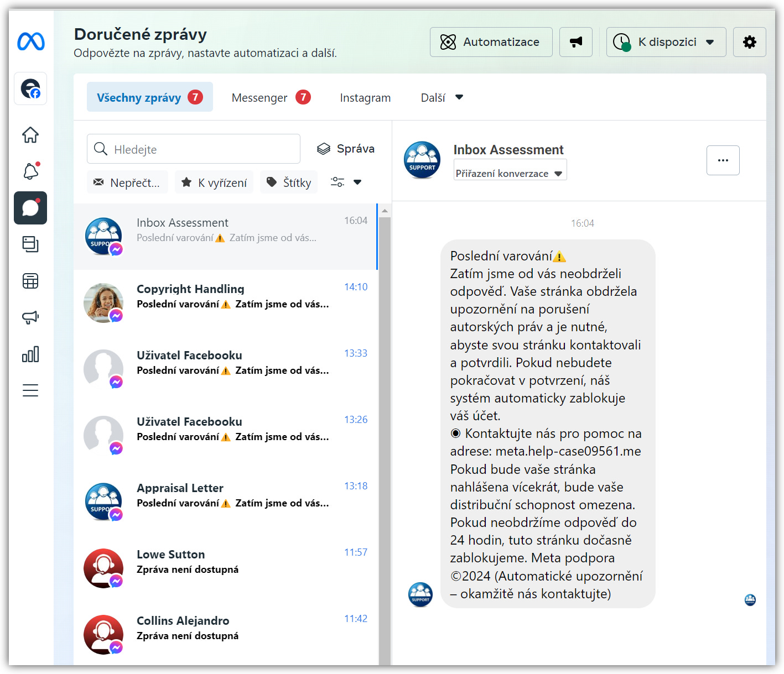Open the K dispozici availability dropdown
This screenshot has width=784, height=674.
point(666,42)
